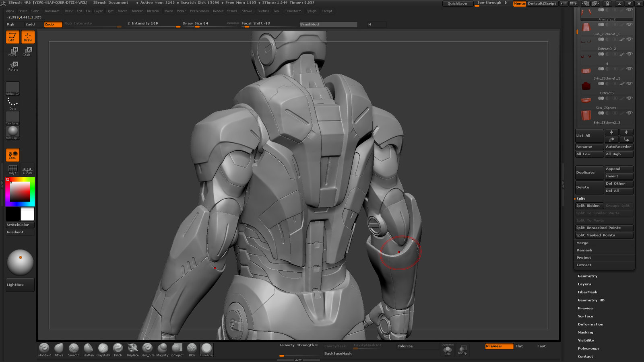Viewport: 644px width, 362px height.
Task: Expand the Polygroups subpalette
Action: [x=588, y=349]
